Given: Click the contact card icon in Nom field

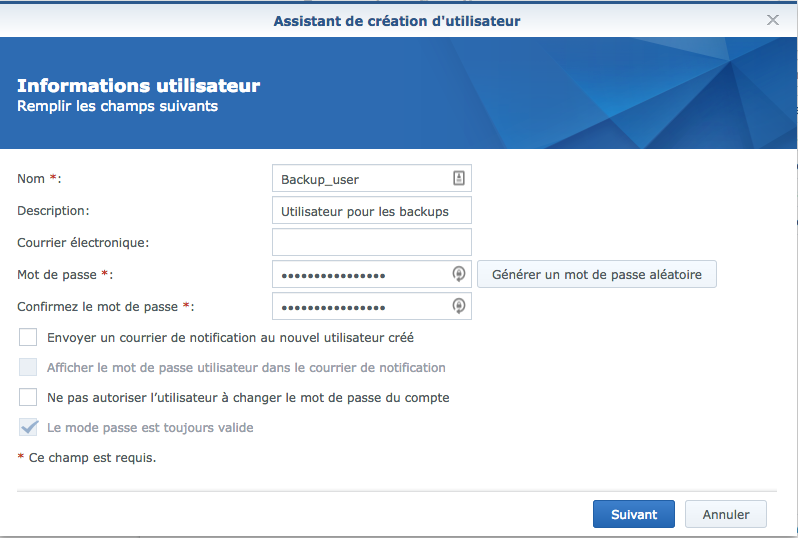Looking at the screenshot, I should (459, 178).
